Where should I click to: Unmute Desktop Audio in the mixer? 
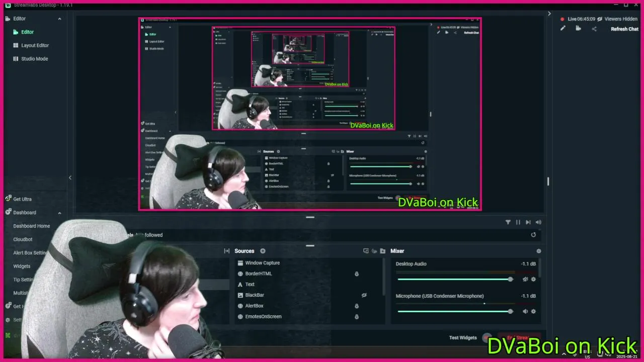pos(525,279)
